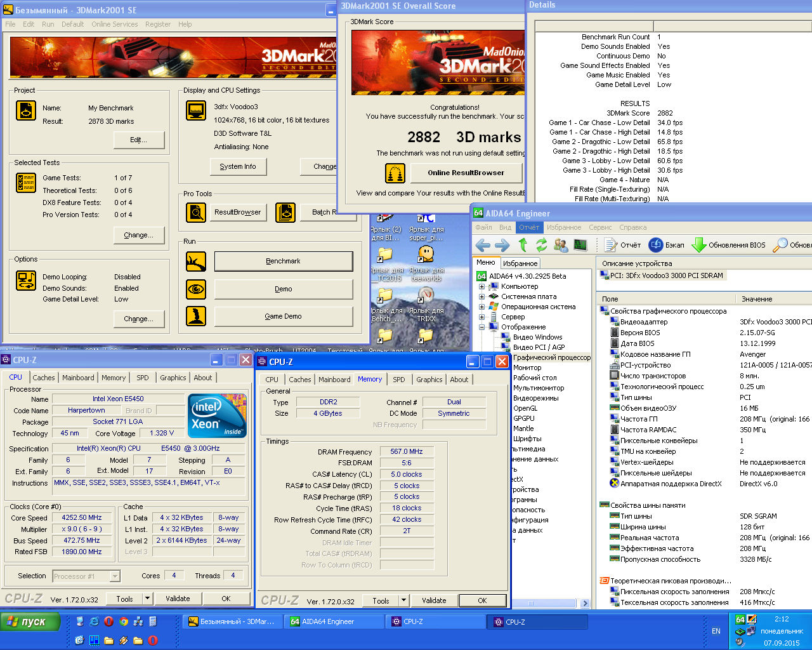812x650 pixels.
Task: Open Google Chrome from quick launch
Action: 124,621
